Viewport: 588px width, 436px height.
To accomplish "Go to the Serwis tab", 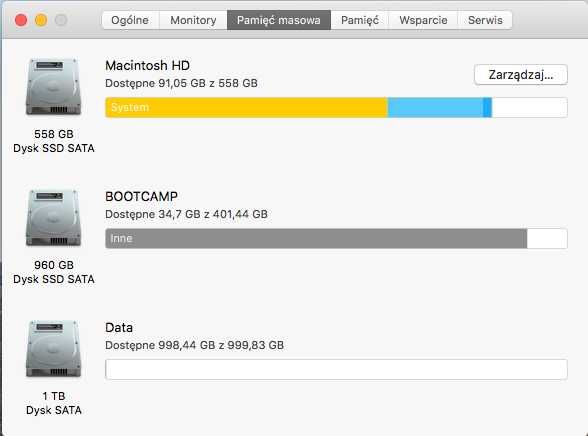I will [485, 20].
